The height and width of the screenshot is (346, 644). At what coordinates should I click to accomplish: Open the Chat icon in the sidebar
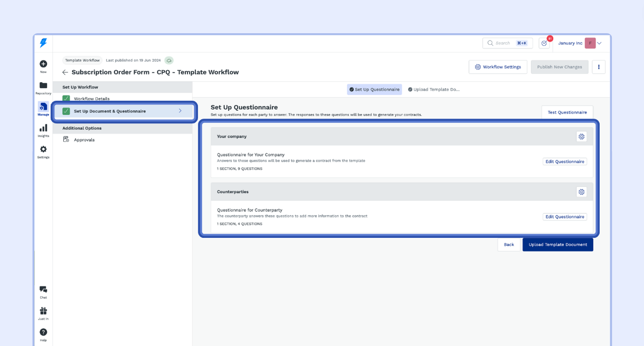click(x=43, y=290)
